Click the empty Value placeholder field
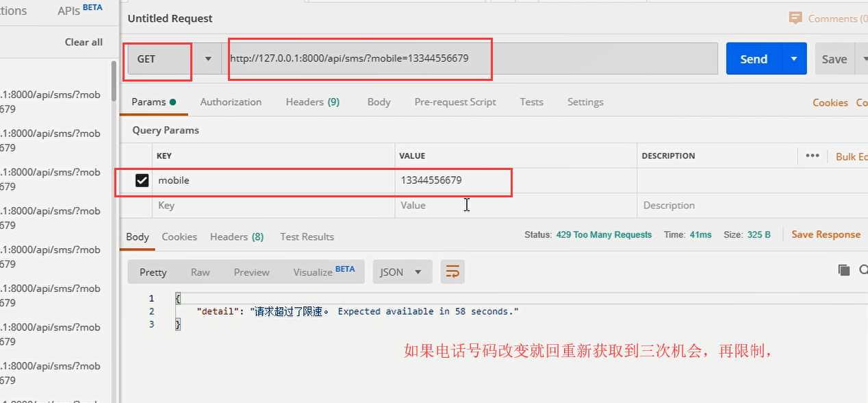The image size is (868, 403). (x=515, y=206)
